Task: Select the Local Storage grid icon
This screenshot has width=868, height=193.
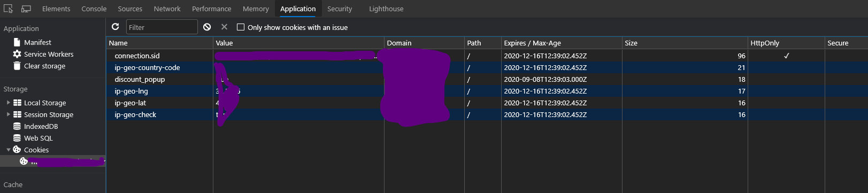Action: pyautogui.click(x=17, y=103)
